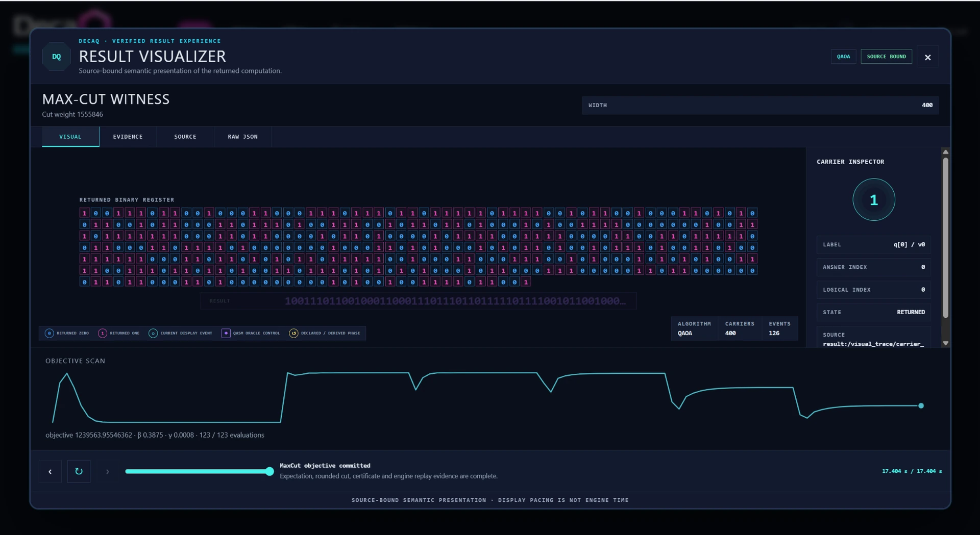The image size is (980, 535).
Task: Click the QAOA badge in the header
Action: (843, 57)
